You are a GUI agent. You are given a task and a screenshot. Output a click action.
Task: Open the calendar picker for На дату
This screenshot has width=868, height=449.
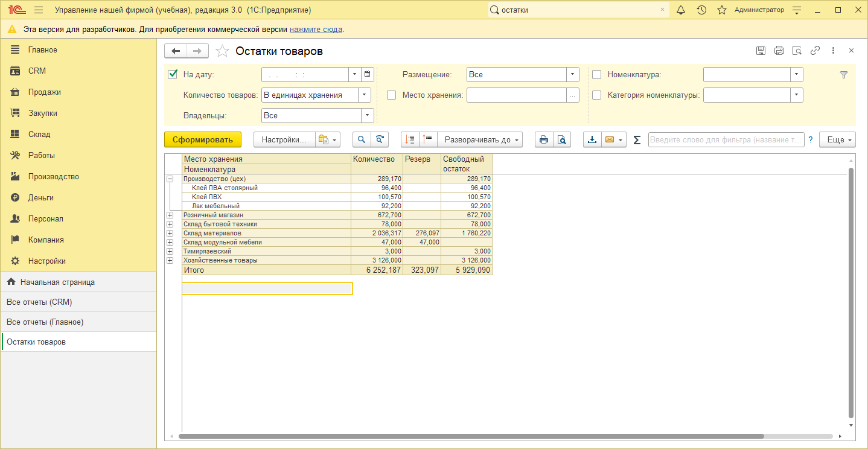pos(367,74)
